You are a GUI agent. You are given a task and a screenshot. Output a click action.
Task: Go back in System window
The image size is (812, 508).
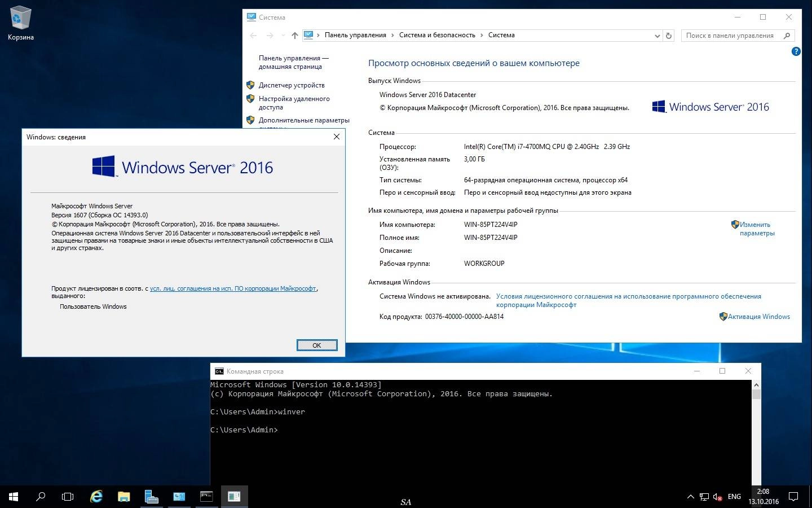[x=254, y=36]
